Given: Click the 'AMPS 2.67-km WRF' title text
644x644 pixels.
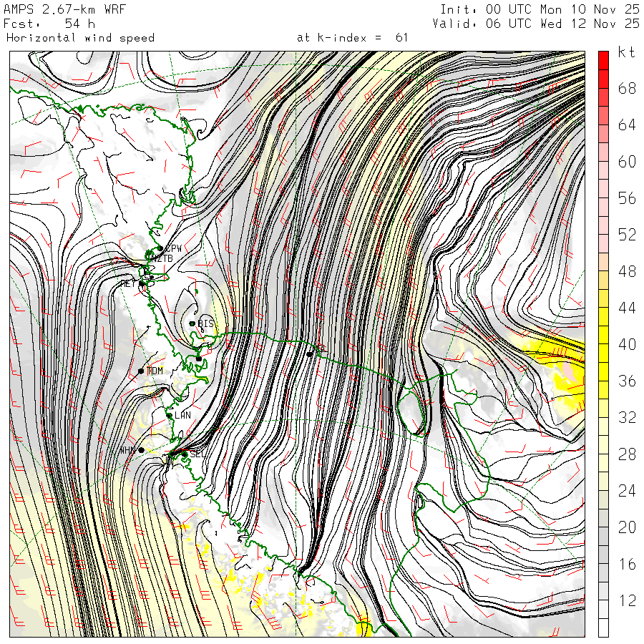Looking at the screenshot, I should pyautogui.click(x=64, y=9).
